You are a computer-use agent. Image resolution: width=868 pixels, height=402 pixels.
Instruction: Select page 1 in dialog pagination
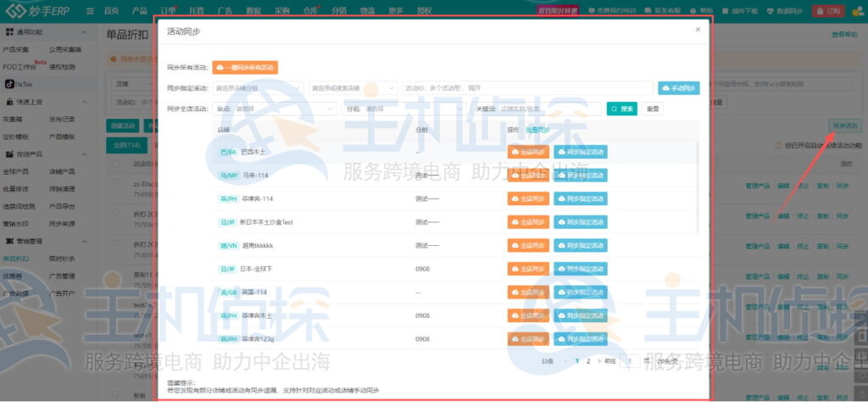pyautogui.click(x=577, y=361)
